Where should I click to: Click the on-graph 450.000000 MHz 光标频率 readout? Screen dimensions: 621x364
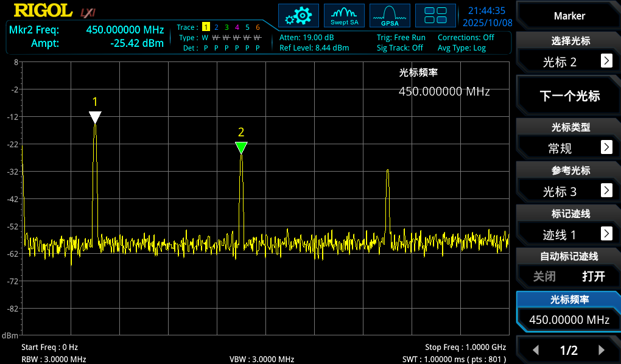pyautogui.click(x=444, y=91)
